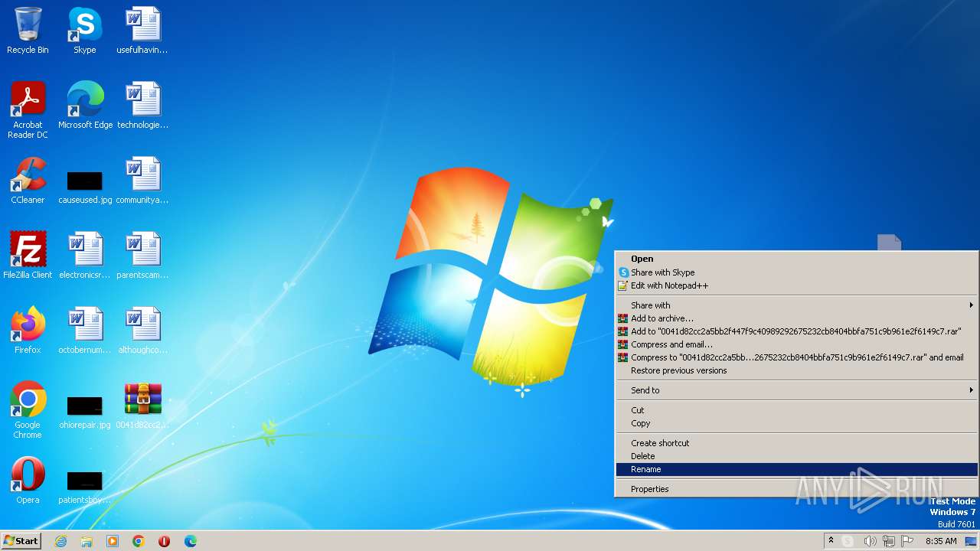Open Properties from the context menu
The image size is (980, 551).
tap(796, 489)
